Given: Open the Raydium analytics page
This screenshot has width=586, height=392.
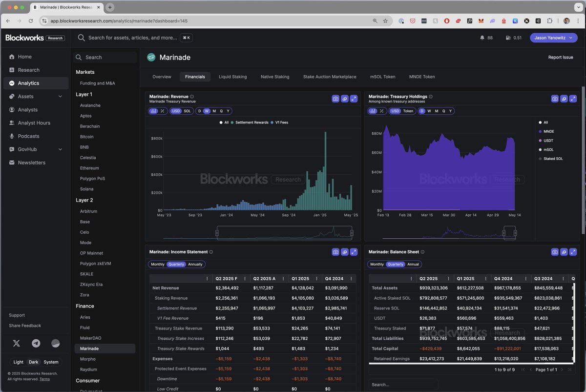Looking at the screenshot, I should point(88,370).
